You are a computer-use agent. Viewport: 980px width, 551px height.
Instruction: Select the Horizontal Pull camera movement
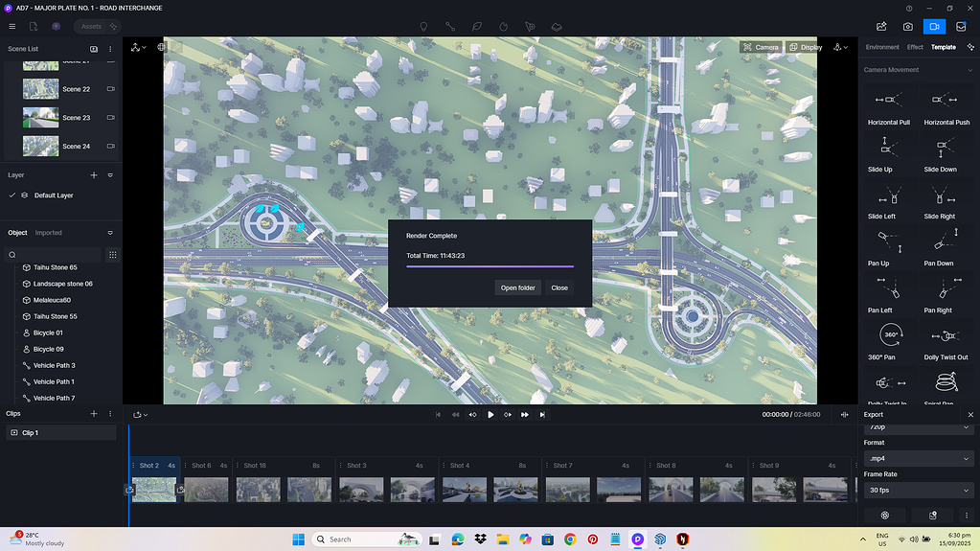click(888, 106)
